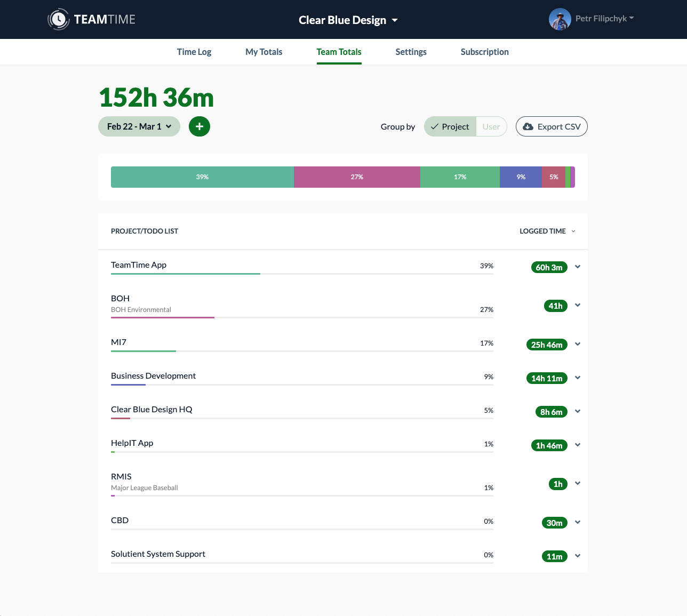Select the Team Totals tab
The width and height of the screenshot is (687, 616).
coord(339,52)
